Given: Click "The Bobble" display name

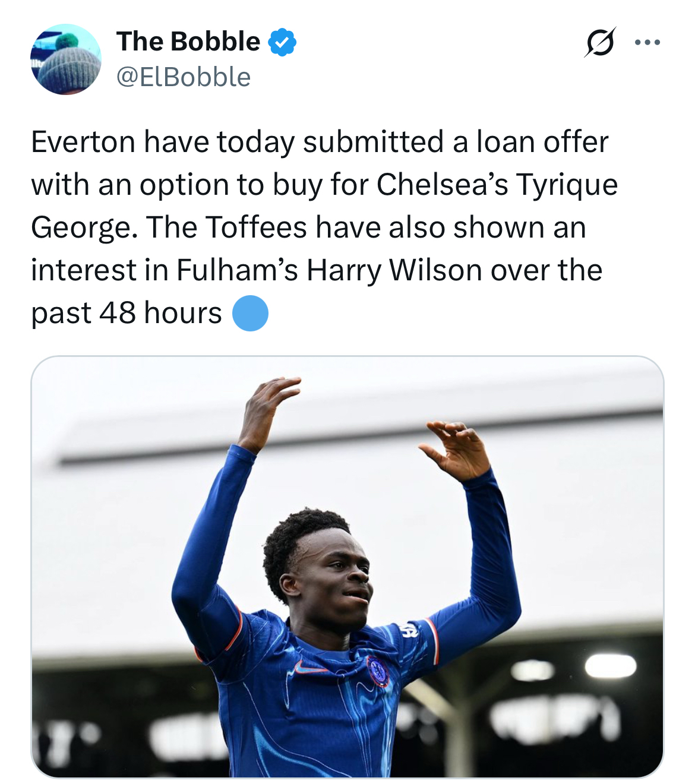Looking at the screenshot, I should pos(188,42).
